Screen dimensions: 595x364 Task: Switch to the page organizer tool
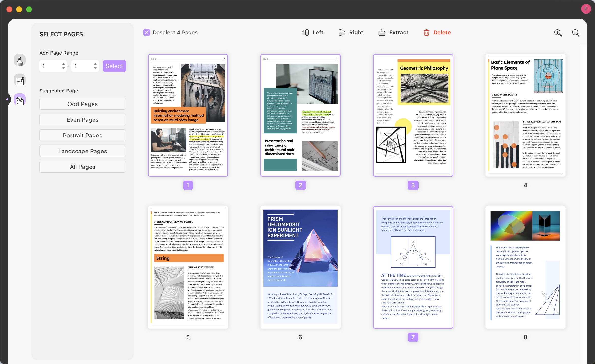(x=19, y=99)
